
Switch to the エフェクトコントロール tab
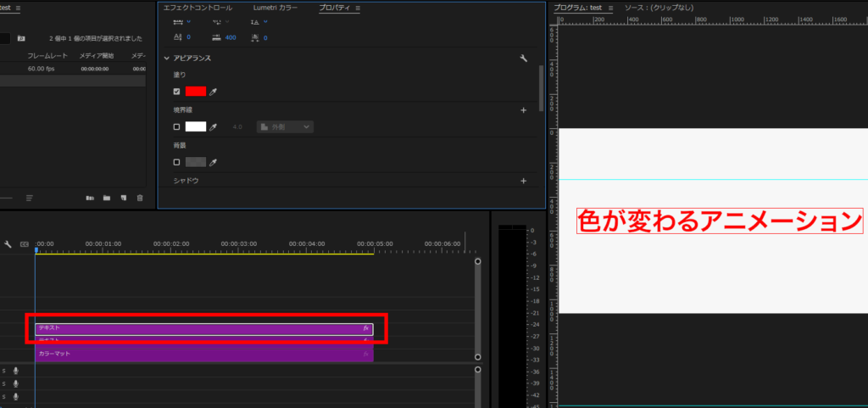(198, 8)
